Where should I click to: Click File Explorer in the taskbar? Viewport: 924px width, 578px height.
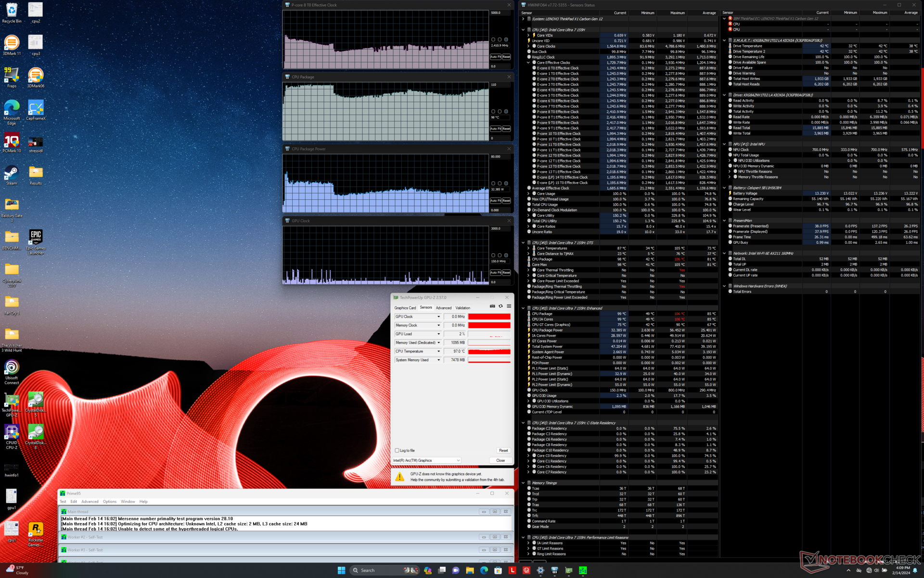470,570
